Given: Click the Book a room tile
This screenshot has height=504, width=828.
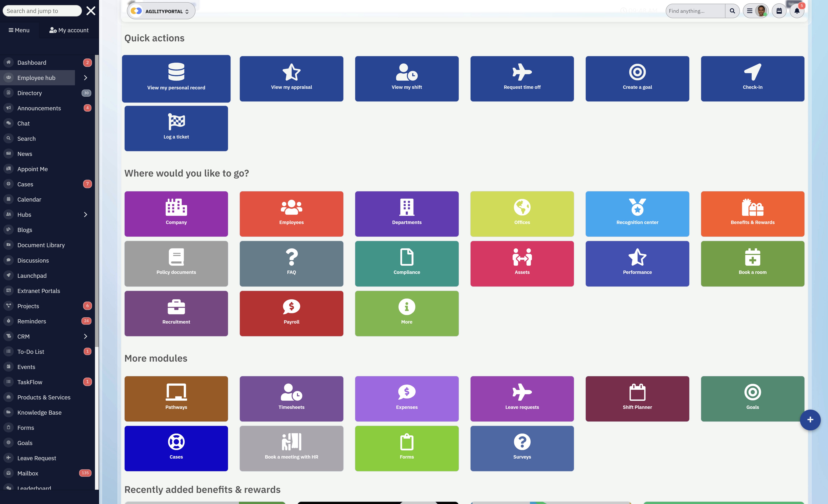Looking at the screenshot, I should (752, 263).
